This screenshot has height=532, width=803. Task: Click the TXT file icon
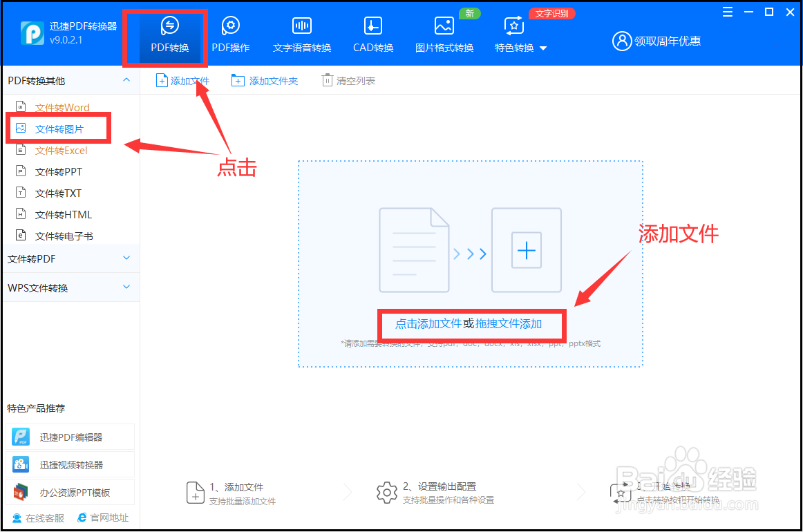[x=21, y=193]
